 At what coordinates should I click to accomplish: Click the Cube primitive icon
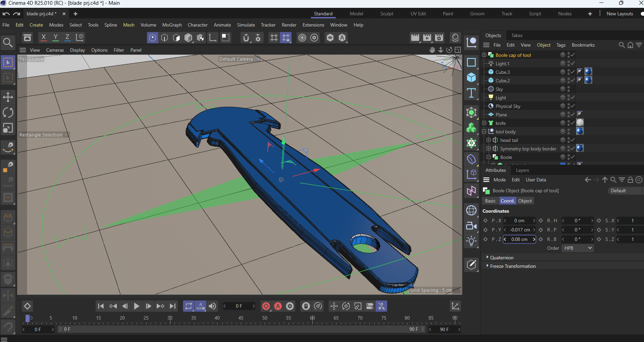click(x=471, y=78)
